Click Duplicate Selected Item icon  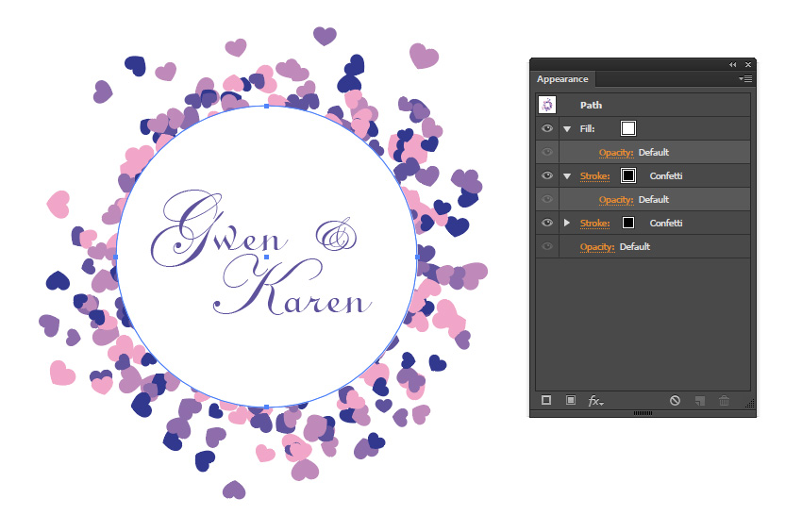700,401
